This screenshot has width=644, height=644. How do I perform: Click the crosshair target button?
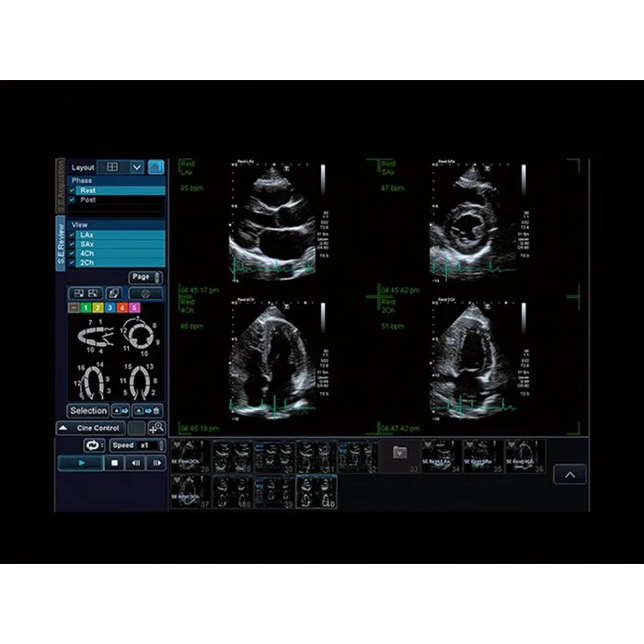tap(146, 293)
